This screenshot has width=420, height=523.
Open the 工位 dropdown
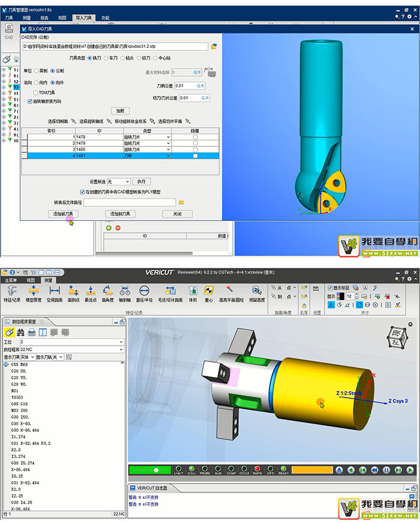click(71, 342)
